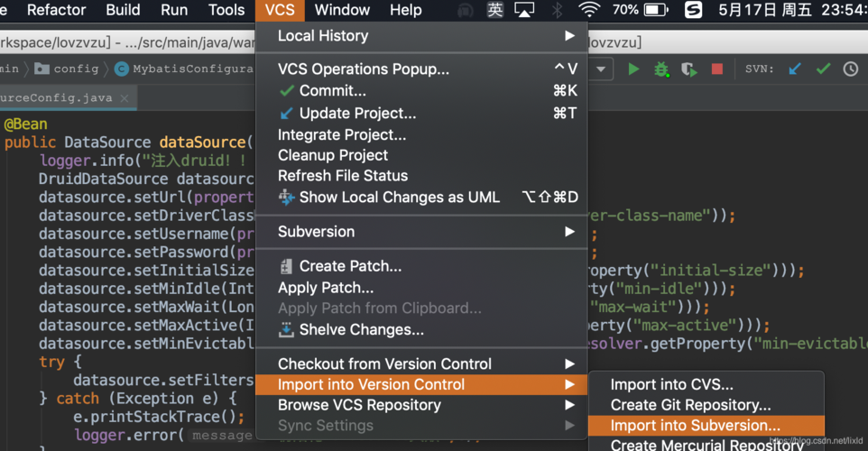Image resolution: width=868 pixels, height=451 pixels.
Task: Open SVN history clock icon
Action: click(851, 69)
